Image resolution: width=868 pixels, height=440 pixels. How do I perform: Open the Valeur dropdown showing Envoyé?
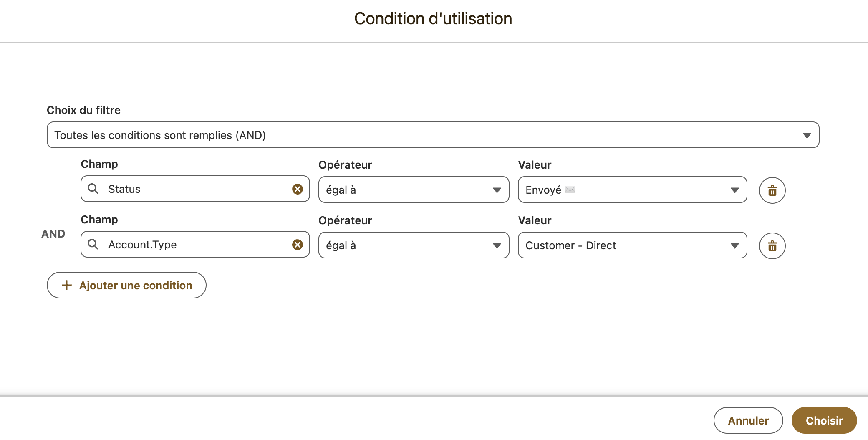(x=632, y=190)
